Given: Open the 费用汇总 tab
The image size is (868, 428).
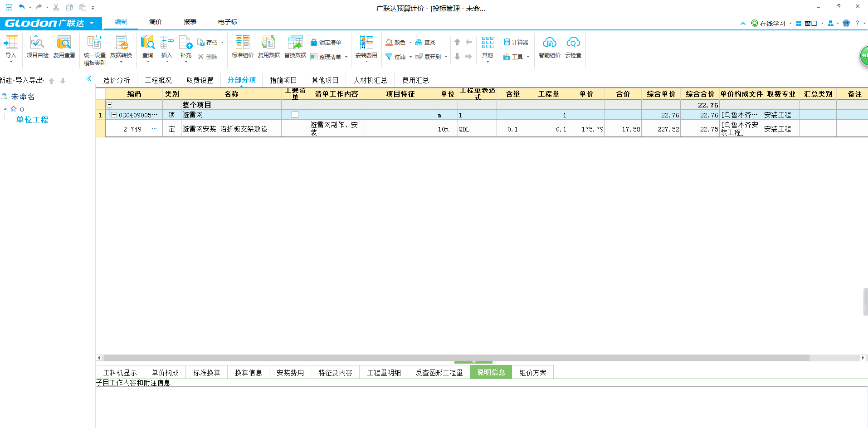Looking at the screenshot, I should pos(415,80).
